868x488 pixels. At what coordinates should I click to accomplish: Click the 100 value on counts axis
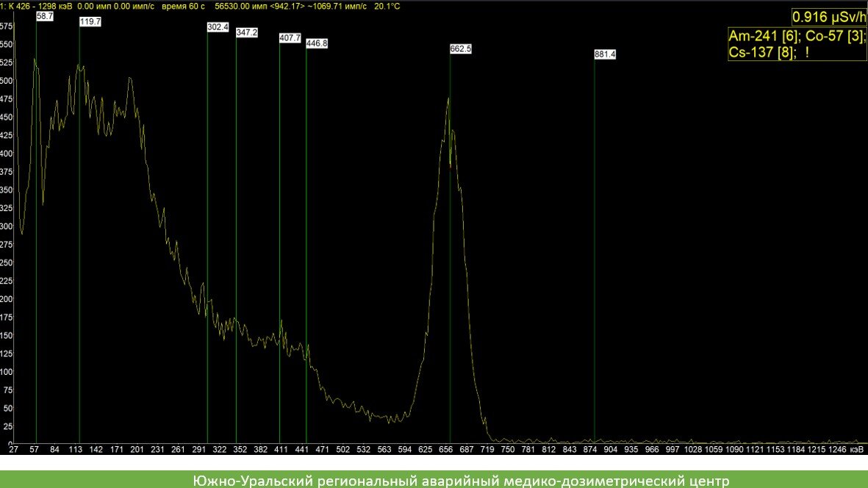click(x=6, y=372)
